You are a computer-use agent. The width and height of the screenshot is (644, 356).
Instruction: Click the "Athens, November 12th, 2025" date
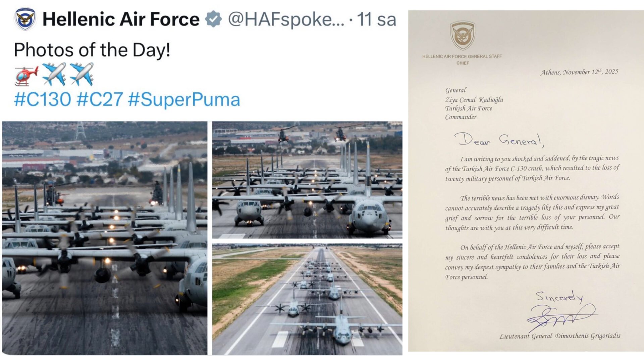tap(579, 72)
